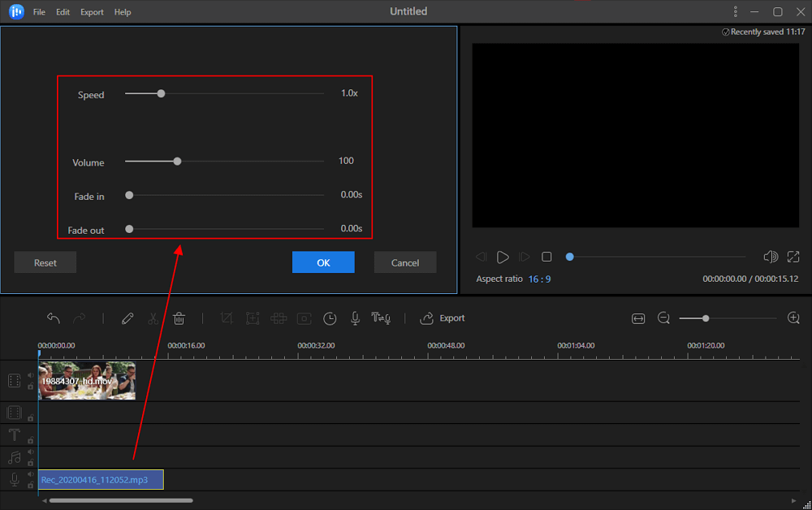Open the File menu
The height and width of the screenshot is (510, 812).
(x=38, y=11)
